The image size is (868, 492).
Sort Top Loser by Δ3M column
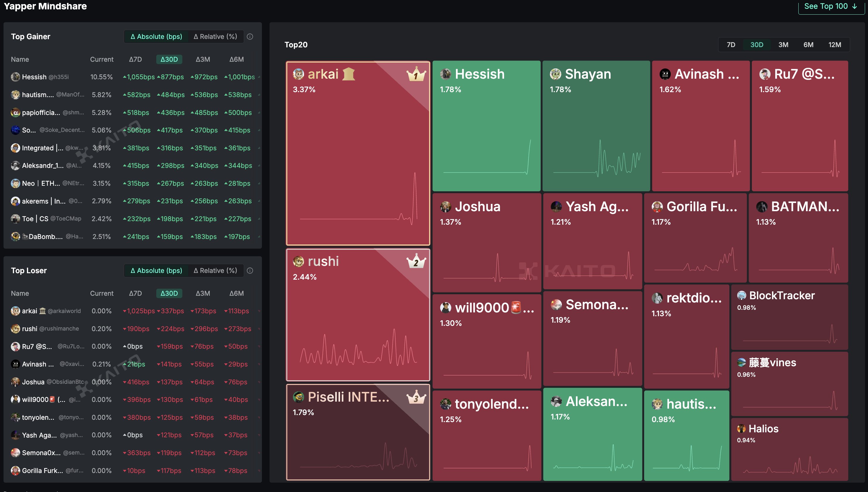coord(203,293)
